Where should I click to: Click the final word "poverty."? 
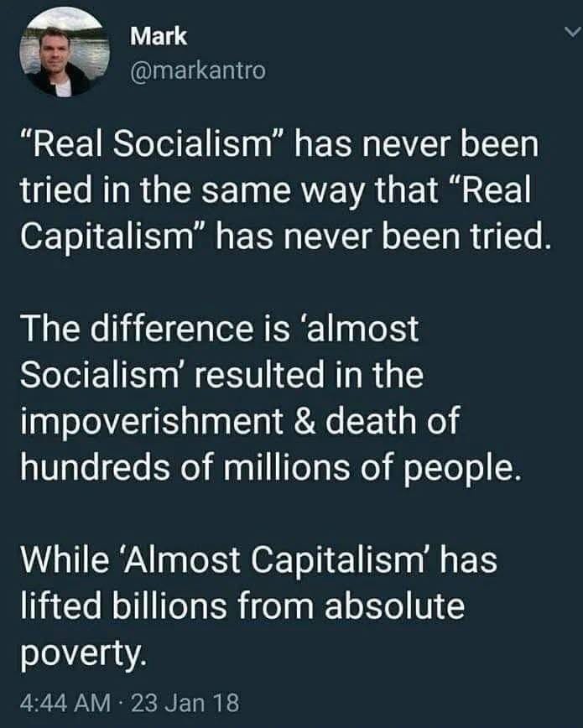[x=83, y=654]
